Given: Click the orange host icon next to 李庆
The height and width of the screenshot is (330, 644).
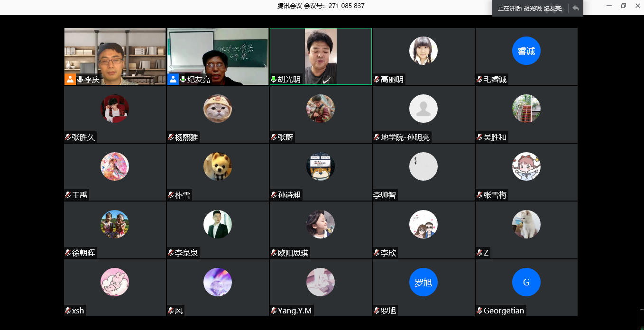Looking at the screenshot, I should (x=70, y=80).
